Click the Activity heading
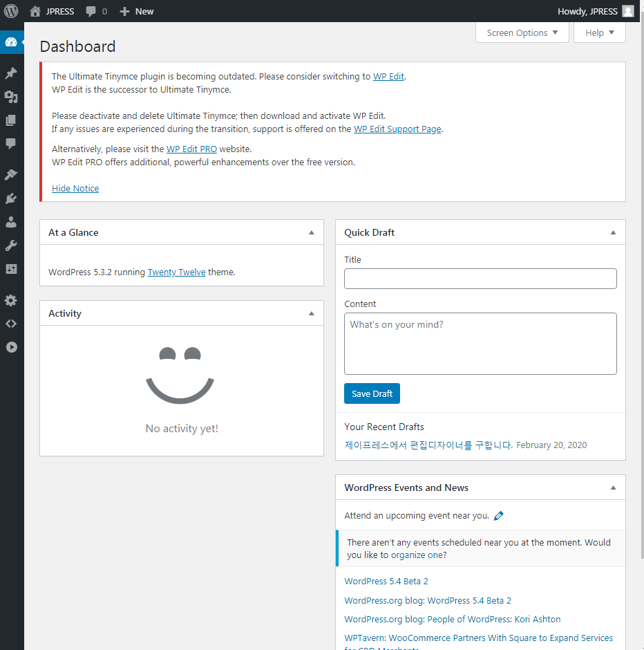The width and height of the screenshot is (644, 650). coord(64,313)
